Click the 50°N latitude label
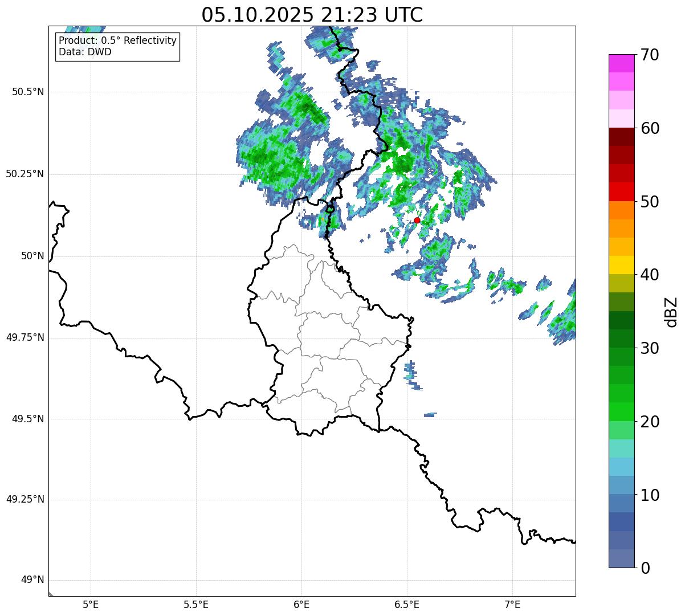 [32, 256]
